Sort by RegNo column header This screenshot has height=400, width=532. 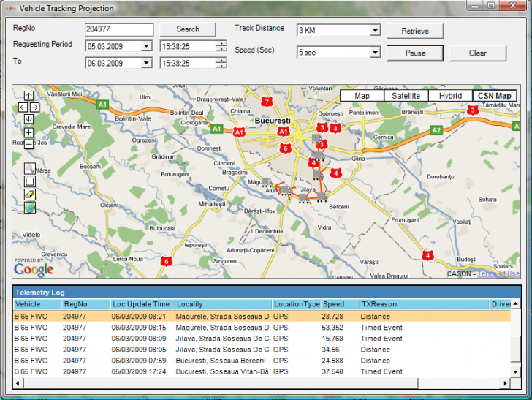tap(86, 304)
